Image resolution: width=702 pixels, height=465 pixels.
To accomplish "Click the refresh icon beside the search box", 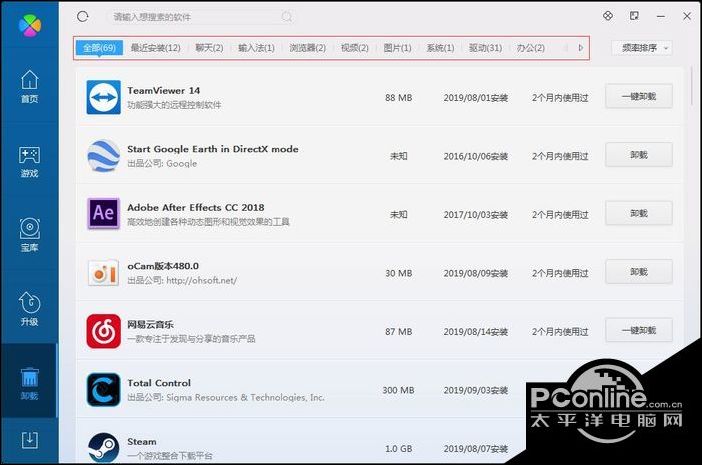I will [83, 17].
